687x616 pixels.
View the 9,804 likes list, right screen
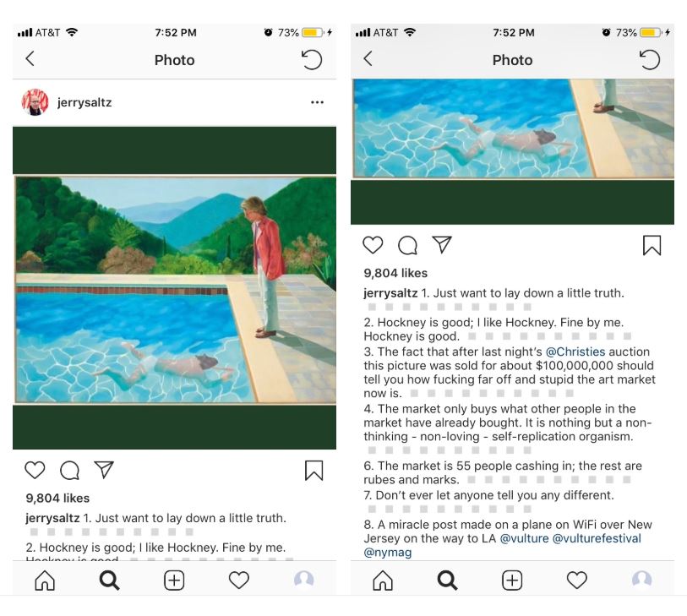click(x=395, y=274)
